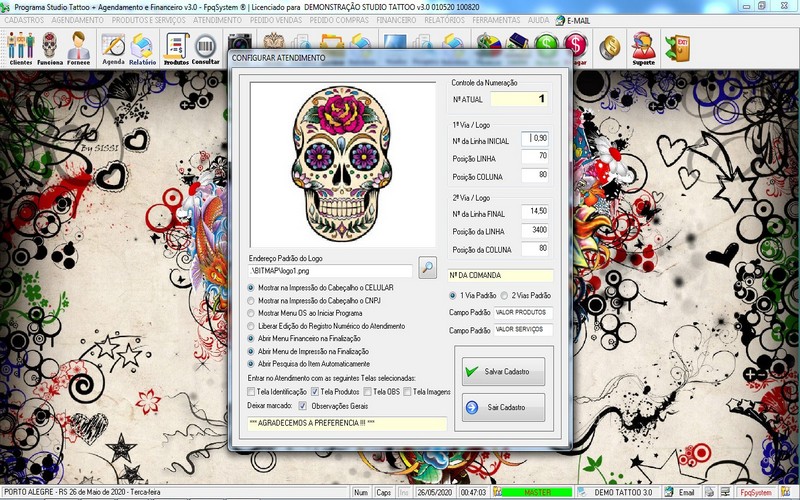Click the Endereço Padrão do Logo path field

click(330, 271)
